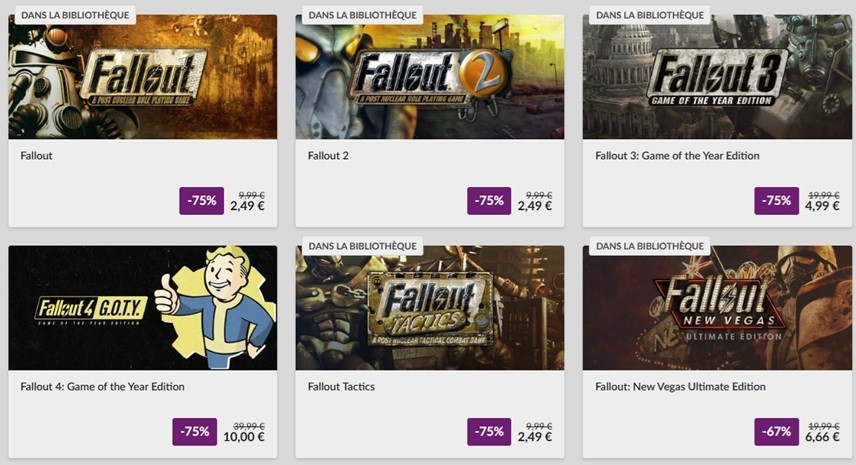The image size is (856, 465).
Task: Click the -75% badge on Fallout 2
Action: point(489,200)
